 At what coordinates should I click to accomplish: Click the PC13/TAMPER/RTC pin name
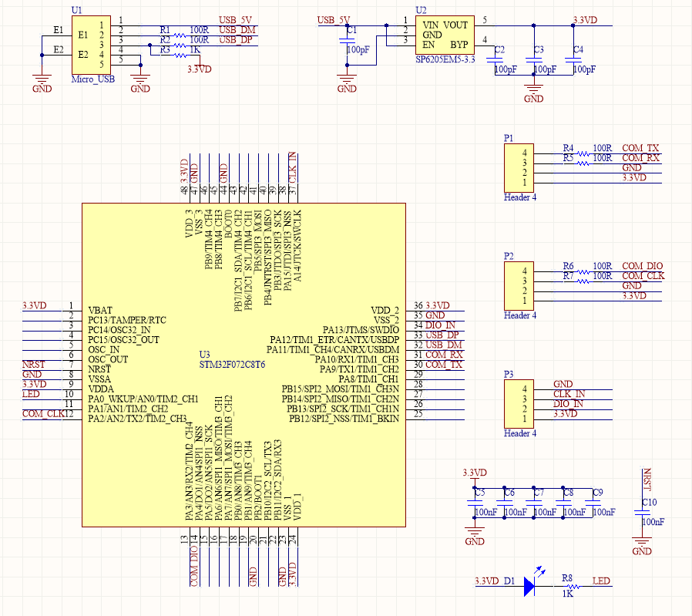[127, 320]
